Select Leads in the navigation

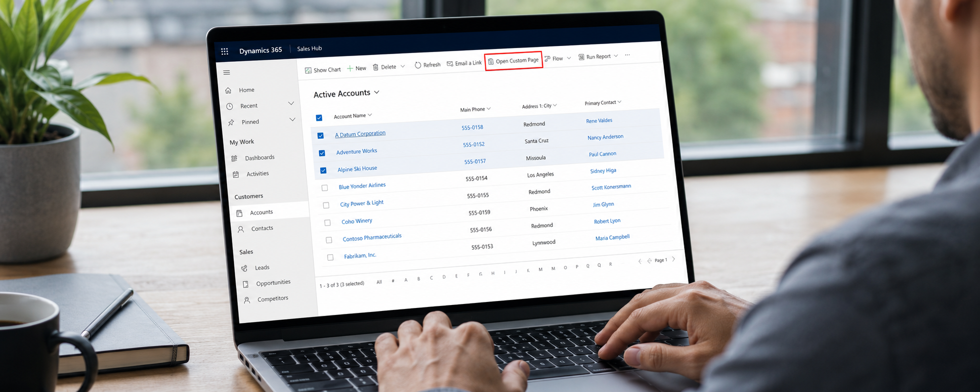click(262, 267)
